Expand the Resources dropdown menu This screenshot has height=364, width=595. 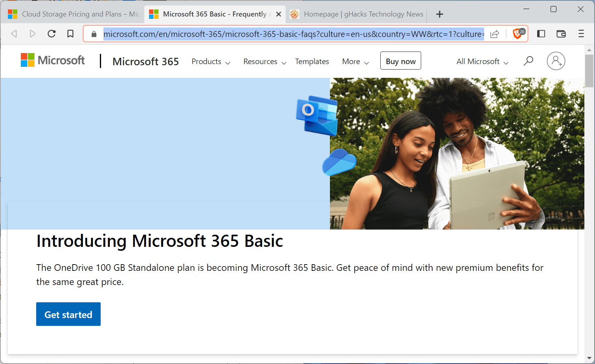click(x=265, y=62)
